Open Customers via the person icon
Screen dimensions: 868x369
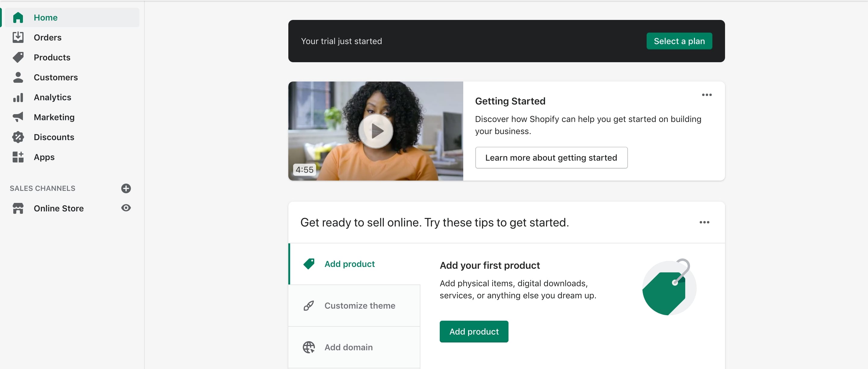click(x=18, y=77)
